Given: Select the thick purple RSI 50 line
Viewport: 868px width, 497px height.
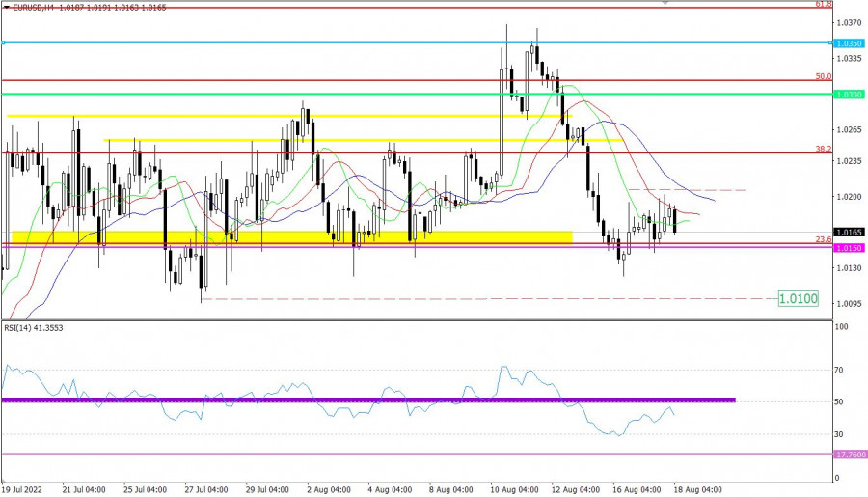Looking at the screenshot, I should (x=366, y=400).
